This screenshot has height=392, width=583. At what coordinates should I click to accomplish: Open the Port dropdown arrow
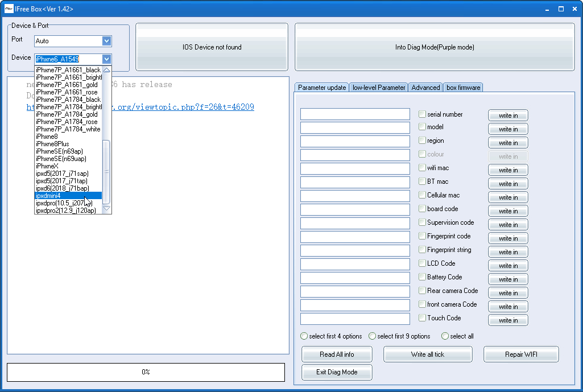[x=107, y=41]
